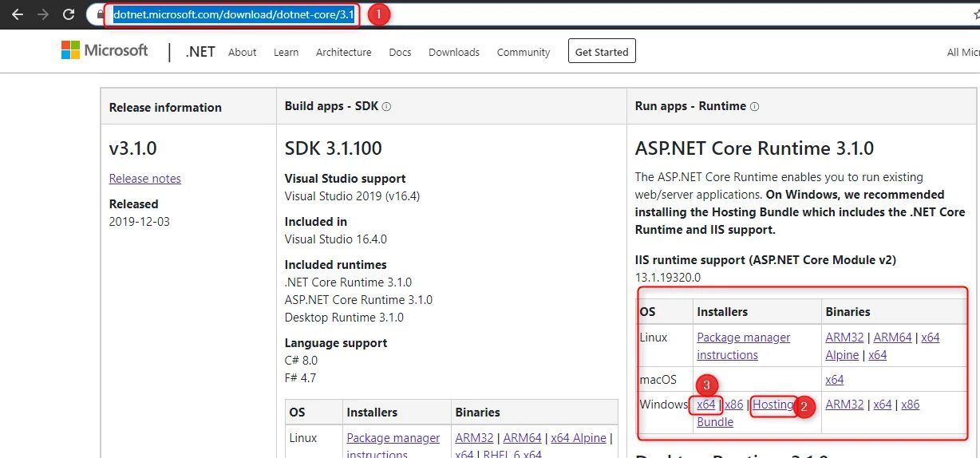Download SDK Linux ARM32 binary
The image size is (980, 458).
point(474,438)
